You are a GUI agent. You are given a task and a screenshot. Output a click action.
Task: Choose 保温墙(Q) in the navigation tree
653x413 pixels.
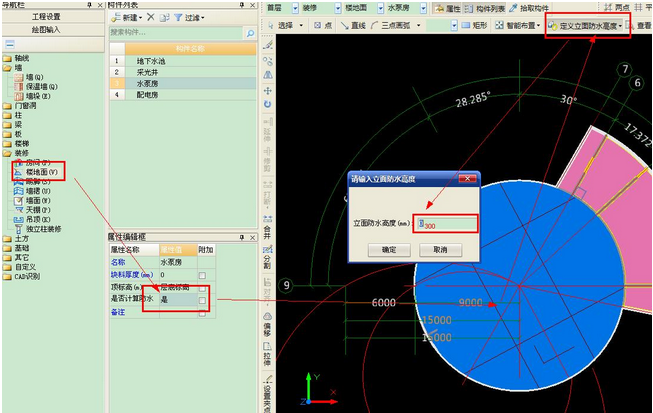click(36, 87)
